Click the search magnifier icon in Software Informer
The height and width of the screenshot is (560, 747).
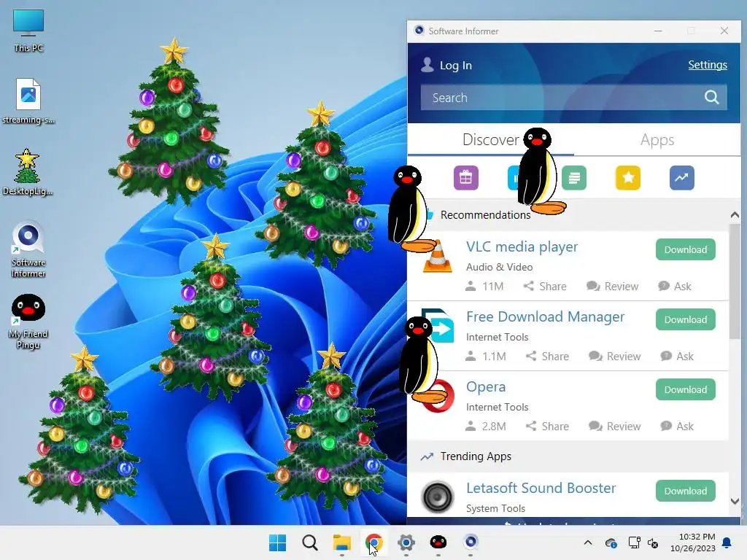click(711, 97)
